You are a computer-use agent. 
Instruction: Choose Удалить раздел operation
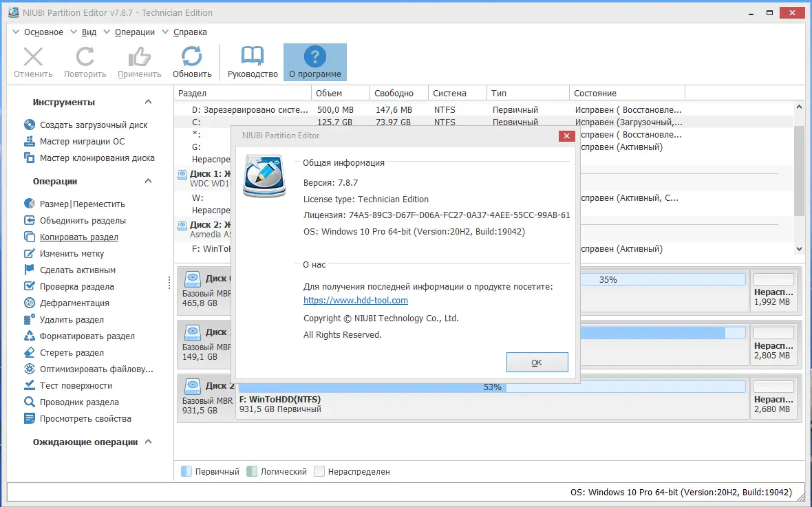pos(64,320)
